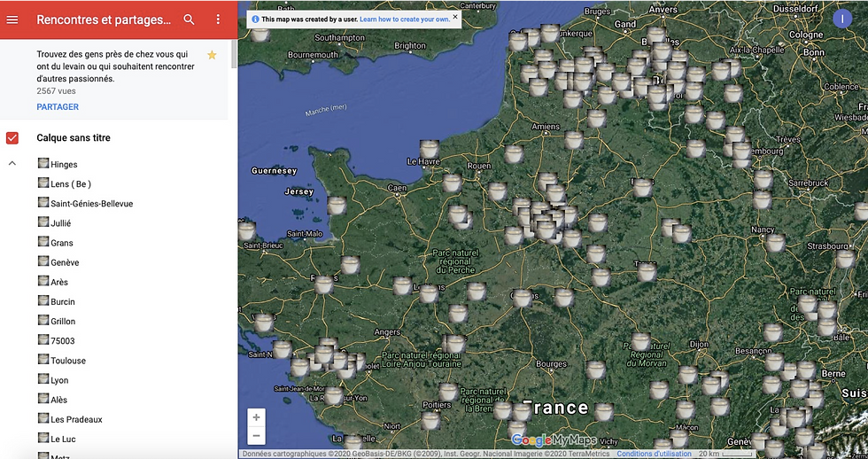Select the Hinges list entry

pos(64,165)
